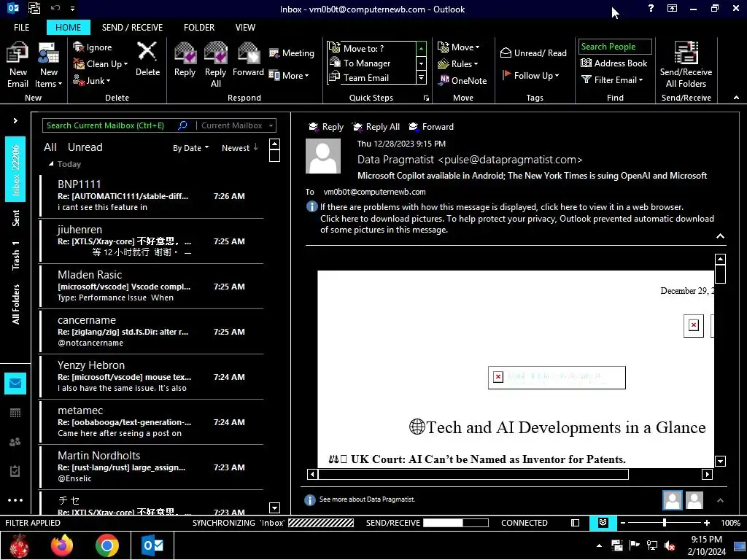
Task: Delete the selected message with the X icon
Action: pos(147,52)
